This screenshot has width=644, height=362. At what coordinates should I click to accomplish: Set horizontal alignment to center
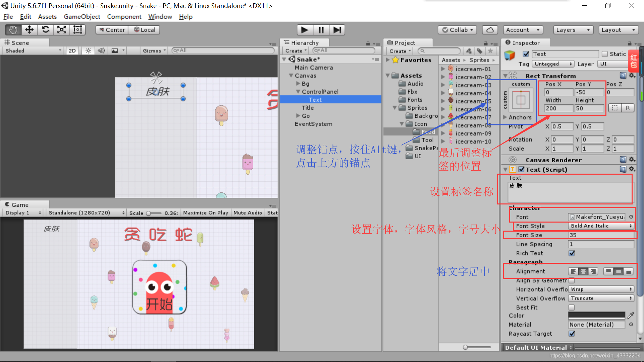583,271
